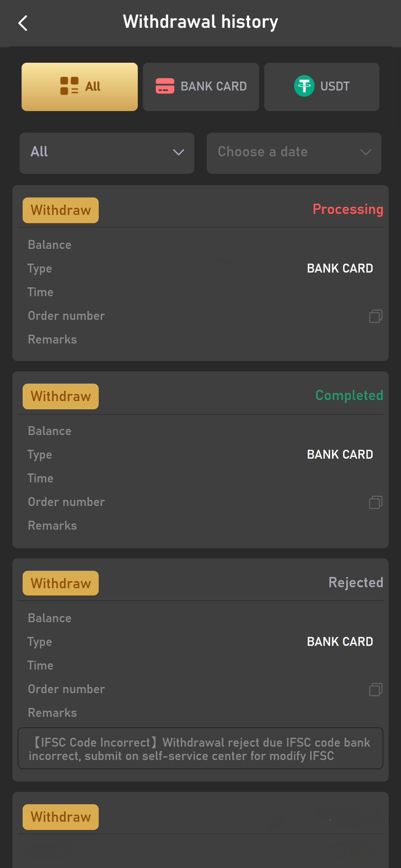Click the red Processing status label

coord(348,209)
